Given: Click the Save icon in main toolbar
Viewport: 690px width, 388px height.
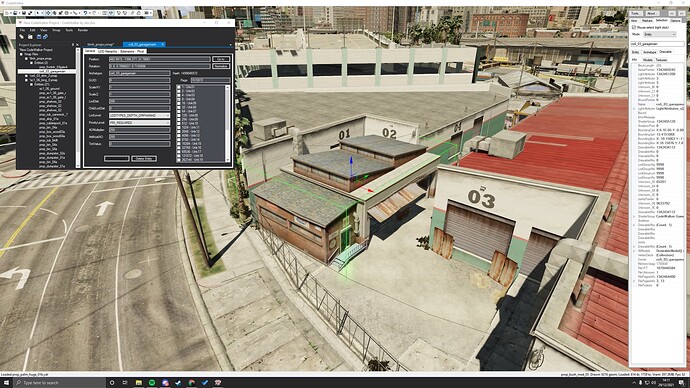Looking at the screenshot, I should [24, 13].
